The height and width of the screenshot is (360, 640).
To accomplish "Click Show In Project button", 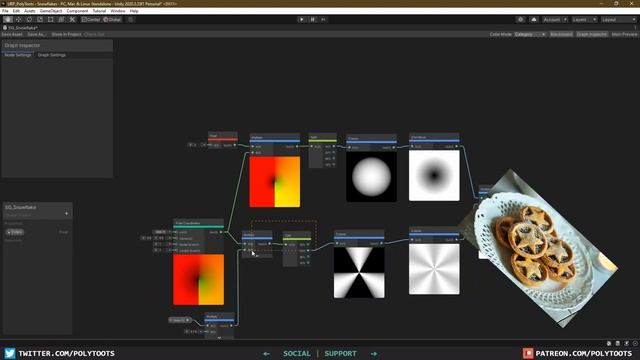I will click(x=66, y=34).
